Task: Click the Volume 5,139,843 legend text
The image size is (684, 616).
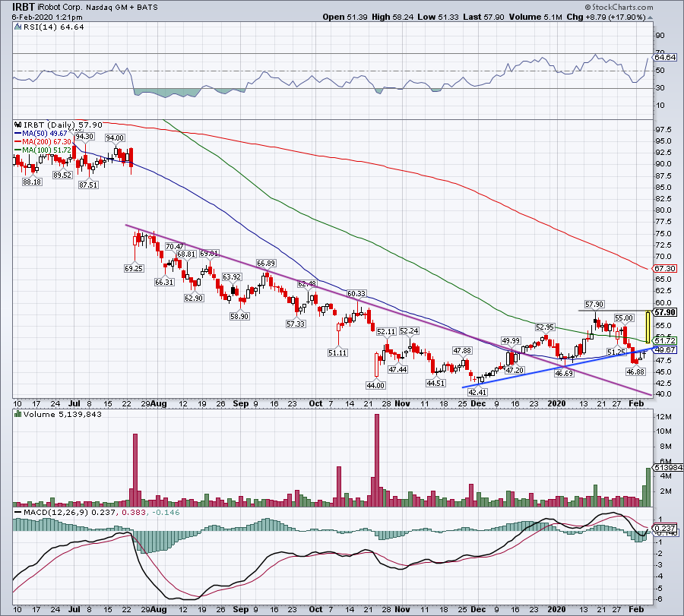Action: 62,414
